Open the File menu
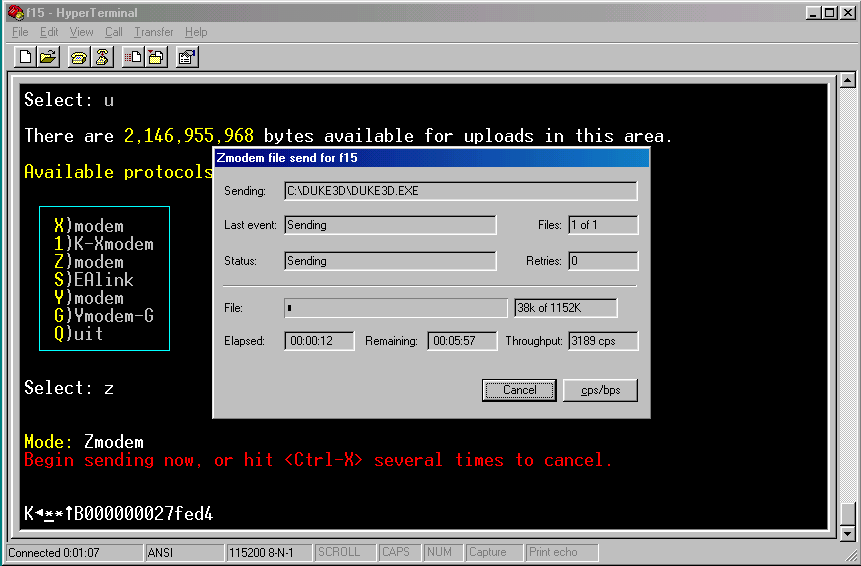Image resolution: width=861 pixels, height=566 pixels. click(x=20, y=32)
